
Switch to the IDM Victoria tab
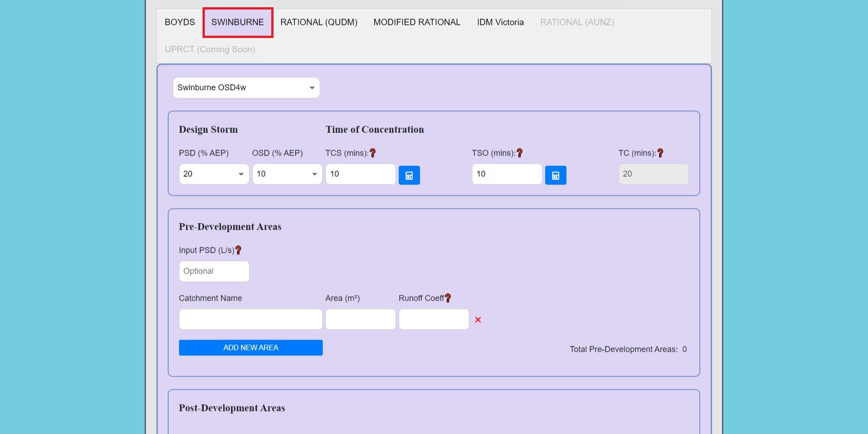[500, 22]
